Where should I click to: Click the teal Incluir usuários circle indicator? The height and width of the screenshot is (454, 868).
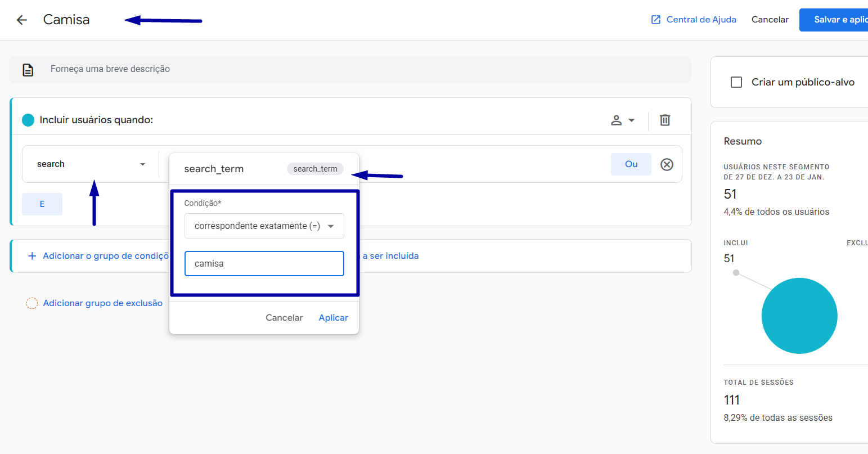pyautogui.click(x=28, y=120)
